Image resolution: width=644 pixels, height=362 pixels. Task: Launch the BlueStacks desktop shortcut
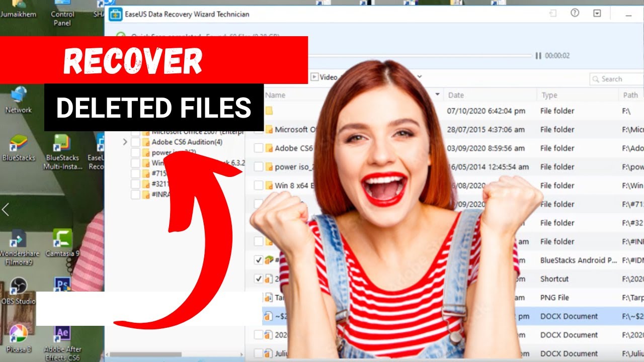pos(19,147)
